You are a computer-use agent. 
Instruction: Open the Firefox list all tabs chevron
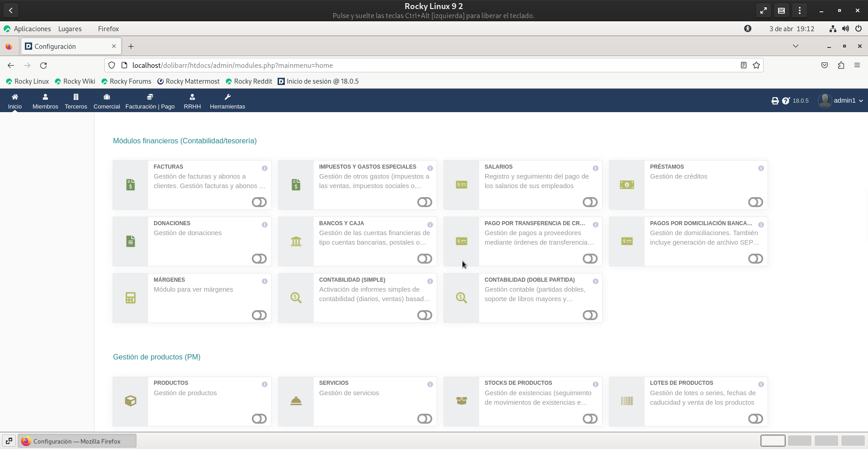click(796, 46)
